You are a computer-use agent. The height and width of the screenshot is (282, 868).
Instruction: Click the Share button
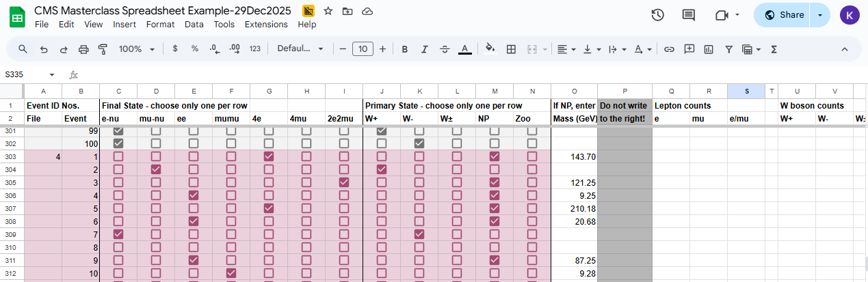784,15
